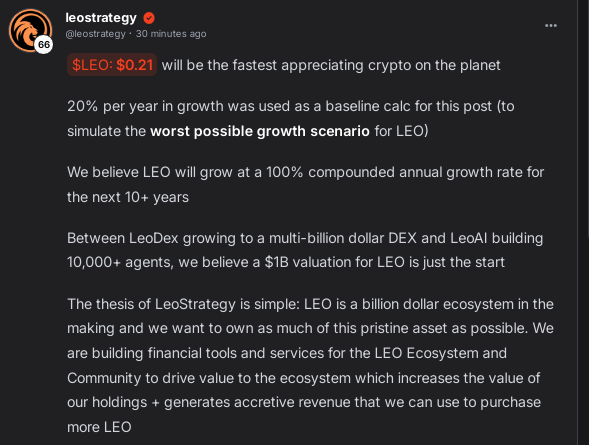Open the "30 minutes ago" timestamp permalink
589x445 pixels.
click(171, 34)
